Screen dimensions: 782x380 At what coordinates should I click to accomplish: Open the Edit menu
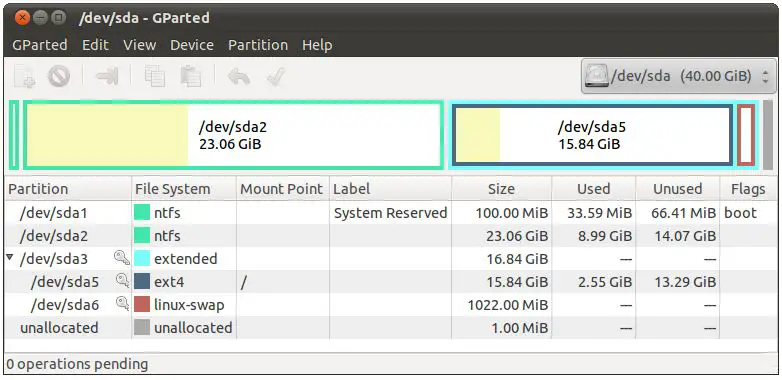[x=95, y=45]
